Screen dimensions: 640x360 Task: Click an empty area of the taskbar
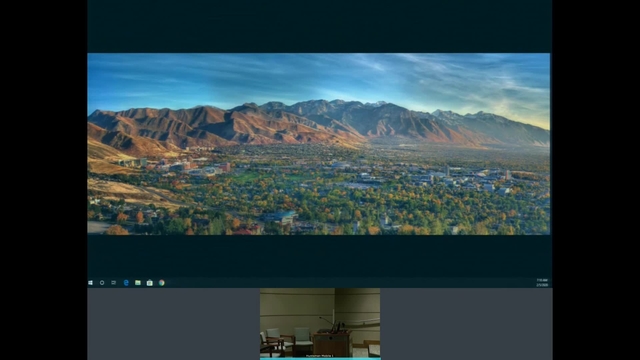(x=347, y=282)
